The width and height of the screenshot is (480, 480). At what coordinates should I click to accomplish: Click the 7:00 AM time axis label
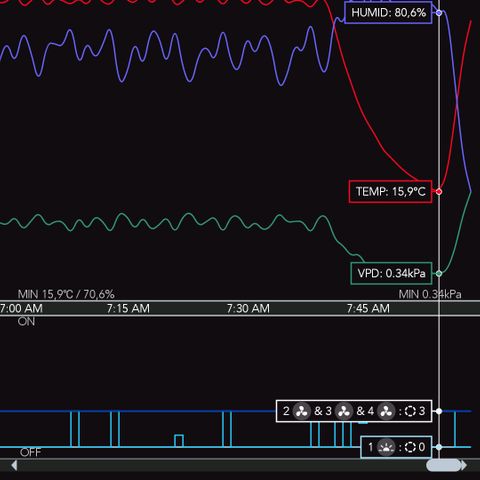click(x=21, y=308)
